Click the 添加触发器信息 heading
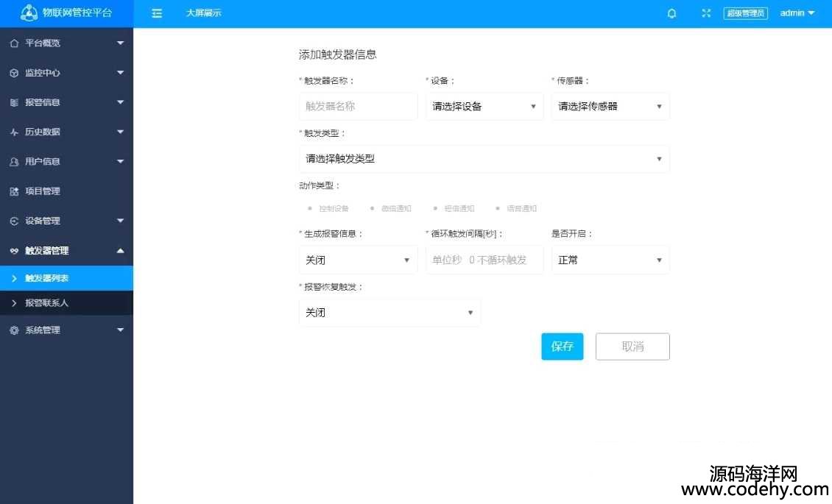This screenshot has width=832, height=504. tap(337, 54)
